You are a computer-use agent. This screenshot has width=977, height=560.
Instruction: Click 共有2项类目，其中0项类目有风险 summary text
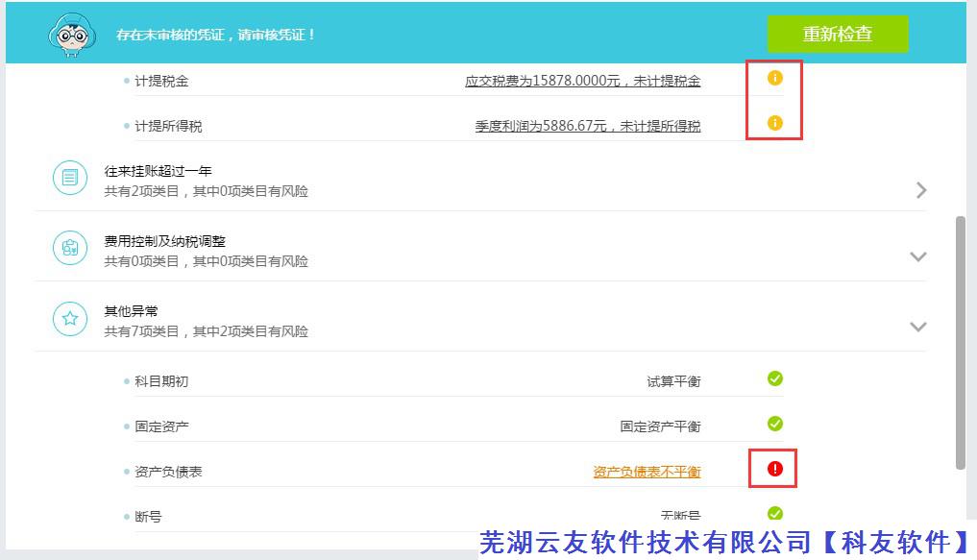(207, 191)
